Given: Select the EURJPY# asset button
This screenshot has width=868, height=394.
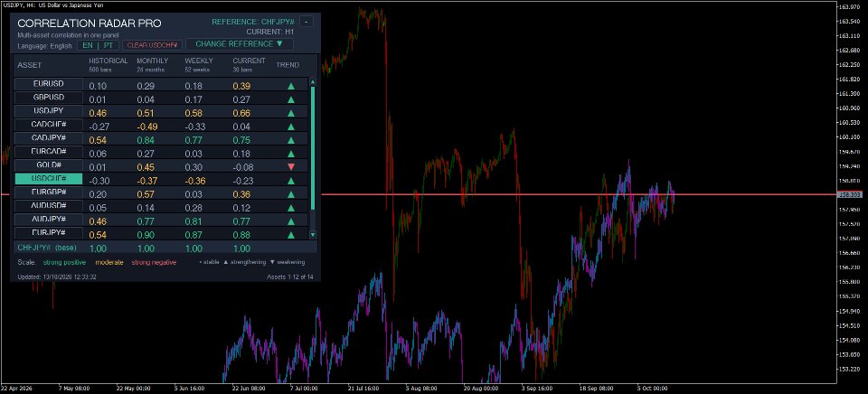Looking at the screenshot, I should tap(49, 233).
